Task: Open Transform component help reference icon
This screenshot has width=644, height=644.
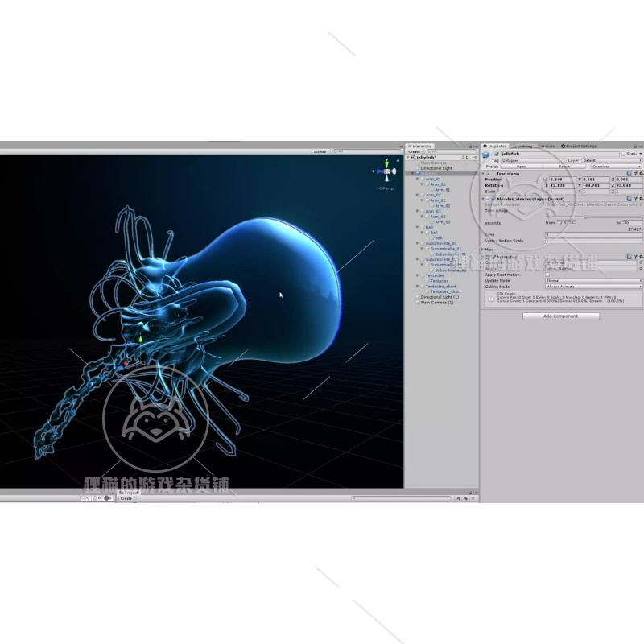Action: coord(629,174)
